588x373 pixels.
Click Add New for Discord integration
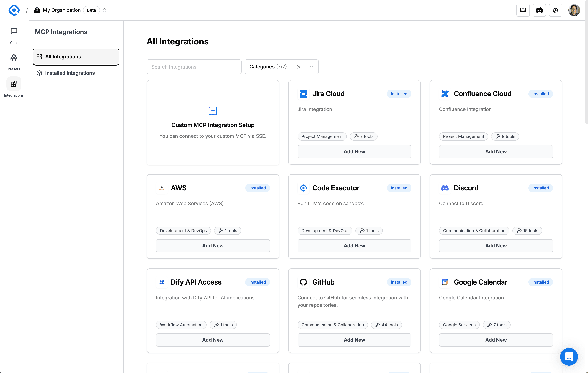click(496, 246)
